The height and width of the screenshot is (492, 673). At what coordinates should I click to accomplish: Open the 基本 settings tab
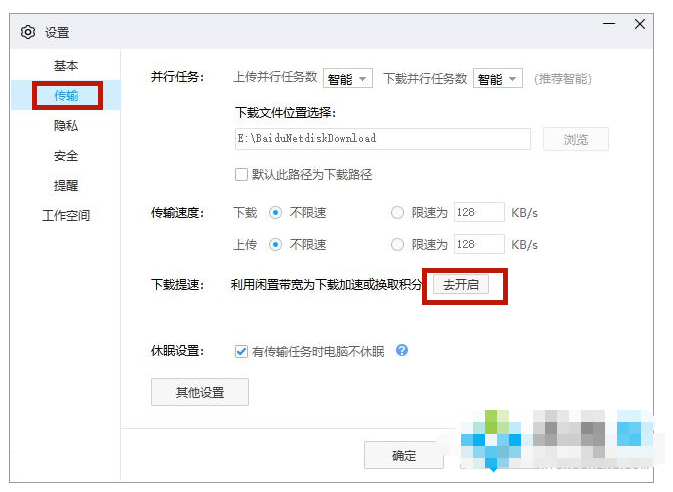(66, 66)
